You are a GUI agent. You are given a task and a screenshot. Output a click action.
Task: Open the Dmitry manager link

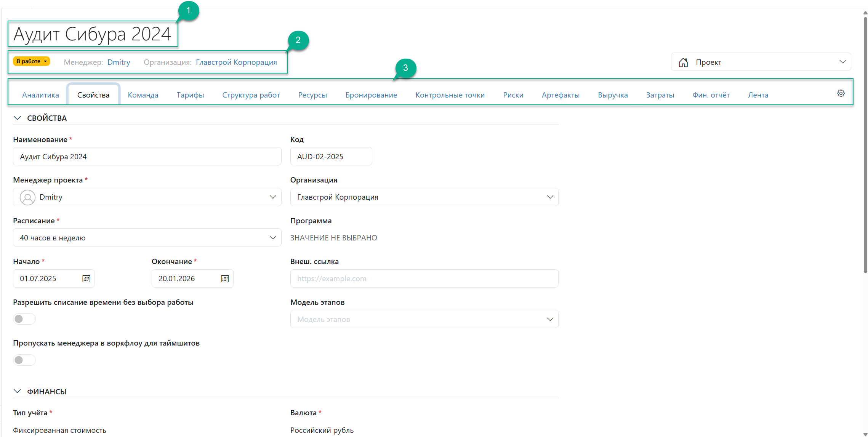(119, 62)
